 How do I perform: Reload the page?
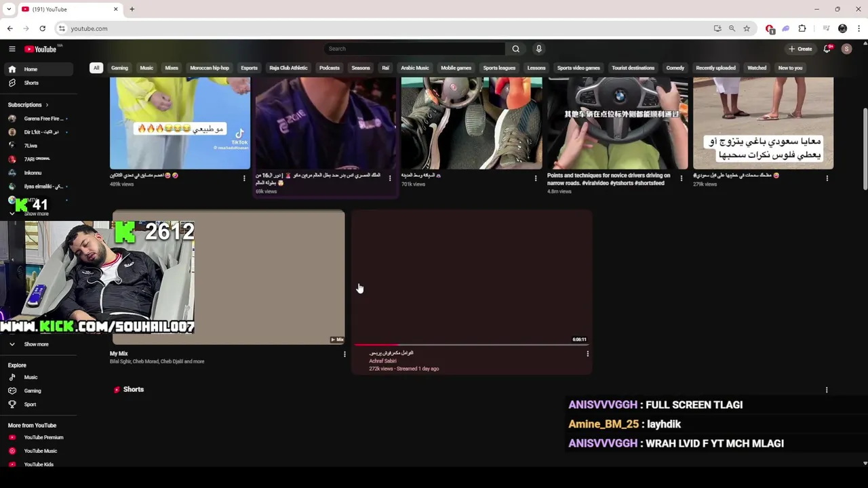pyautogui.click(x=42, y=28)
